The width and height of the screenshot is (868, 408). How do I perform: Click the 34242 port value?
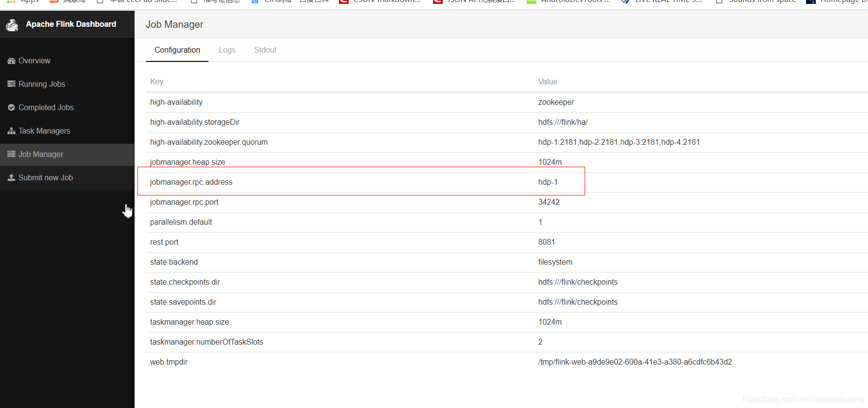pos(549,202)
